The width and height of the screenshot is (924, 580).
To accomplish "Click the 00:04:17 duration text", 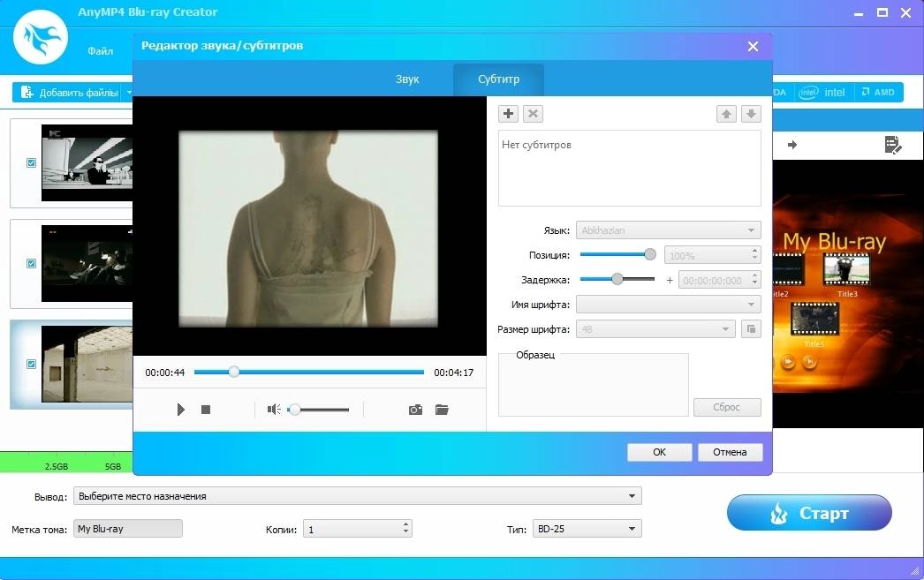I will 454,373.
